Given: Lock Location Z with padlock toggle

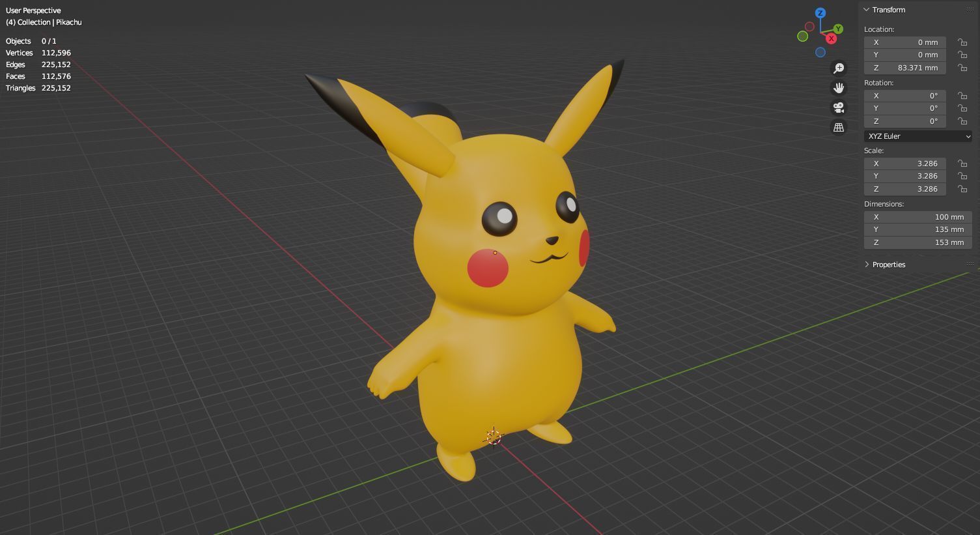Looking at the screenshot, I should (962, 68).
